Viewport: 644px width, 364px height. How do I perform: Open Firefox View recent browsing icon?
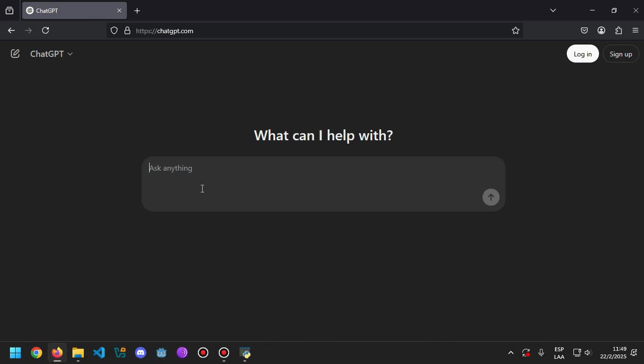[x=9, y=10]
